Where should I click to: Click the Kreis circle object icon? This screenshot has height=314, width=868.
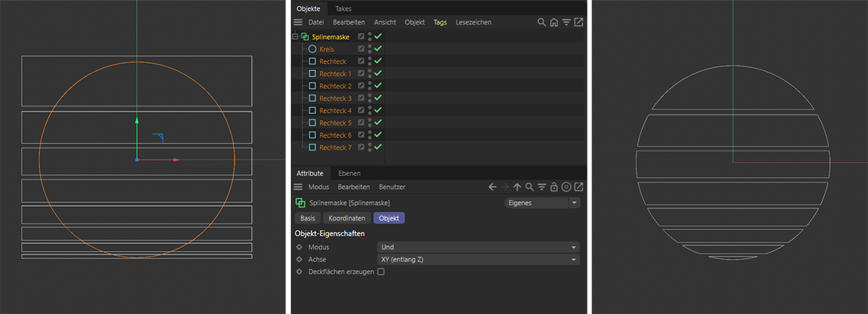click(312, 49)
